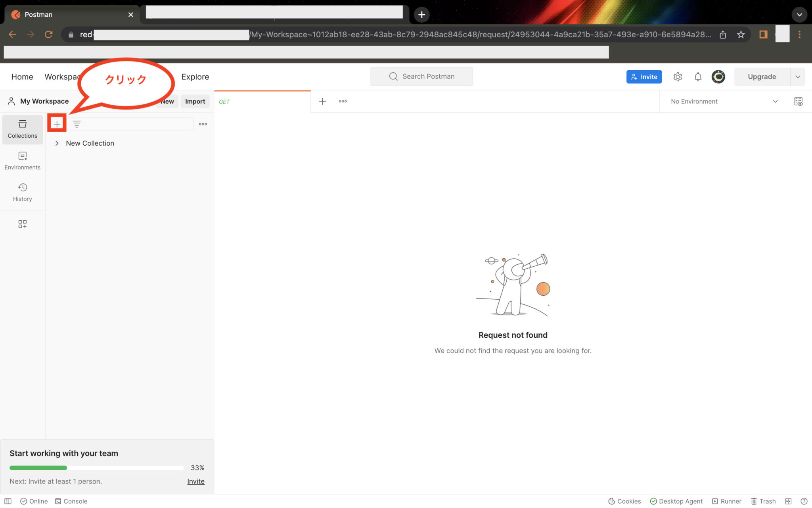
Task: Click the Invite link in the team progress card
Action: [195, 481]
